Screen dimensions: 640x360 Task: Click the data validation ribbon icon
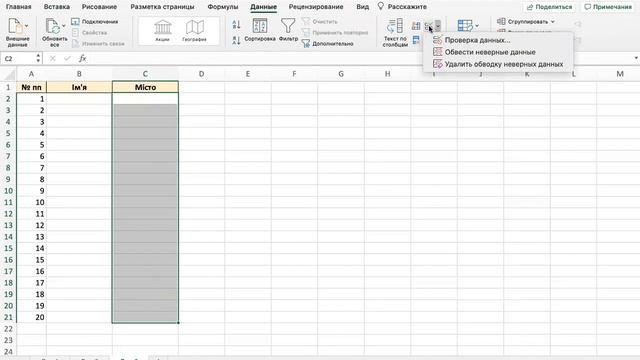pos(428,26)
